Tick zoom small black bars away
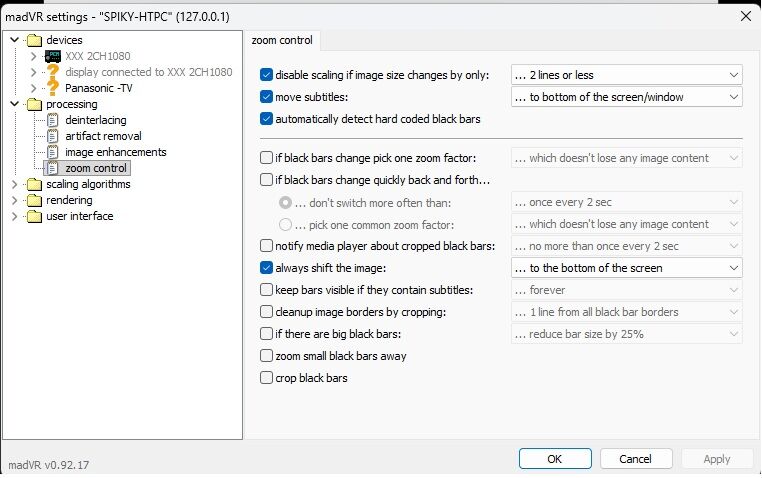This screenshot has height=478, width=762. point(266,356)
